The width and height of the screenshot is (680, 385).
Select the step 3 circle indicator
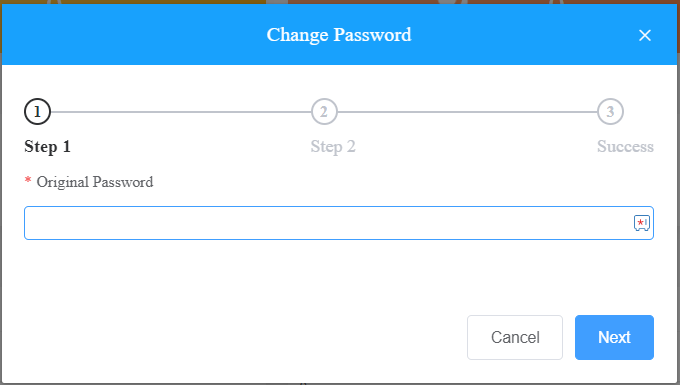click(610, 112)
